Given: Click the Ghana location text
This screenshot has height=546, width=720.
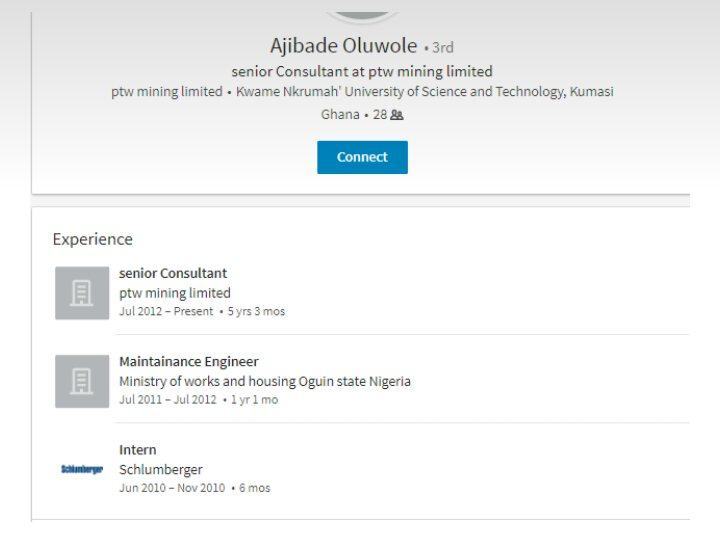Looking at the screenshot, I should pyautogui.click(x=340, y=114).
